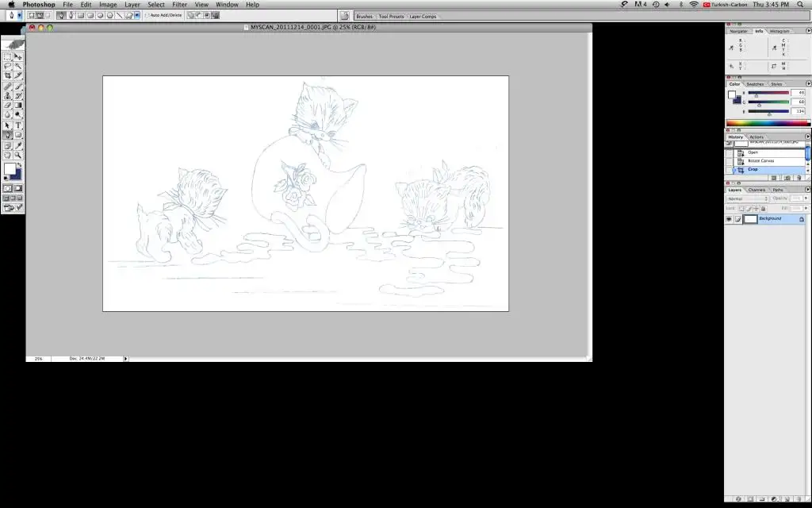The height and width of the screenshot is (508, 812).
Task: Click the foreground color swatch in toolbox
Action: pos(10,169)
